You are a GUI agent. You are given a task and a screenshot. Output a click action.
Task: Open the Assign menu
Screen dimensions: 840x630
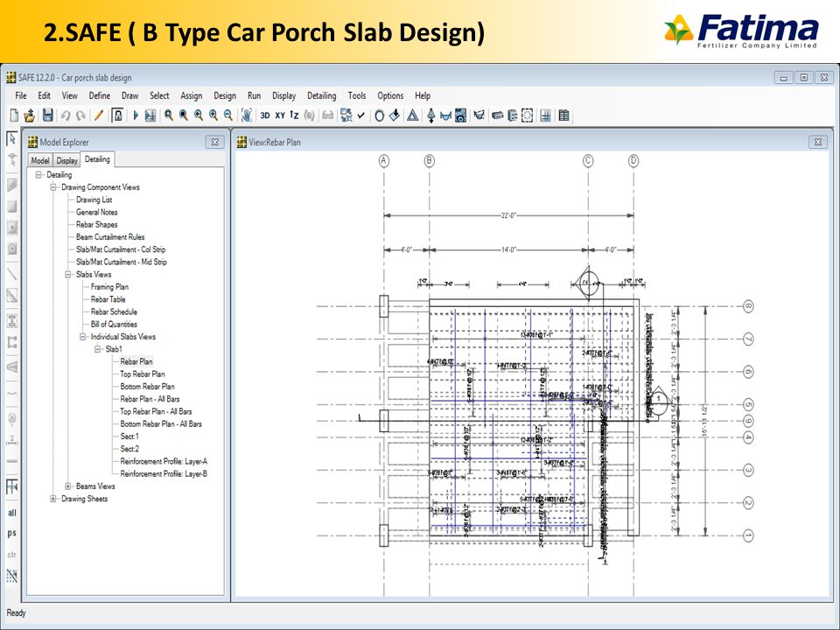coord(192,96)
